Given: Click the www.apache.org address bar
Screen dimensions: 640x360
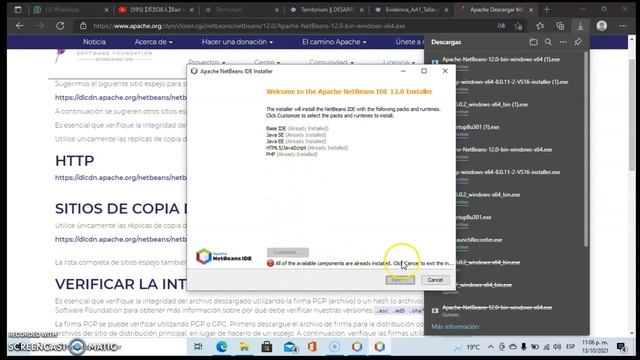Looking at the screenshot, I should (249, 26).
